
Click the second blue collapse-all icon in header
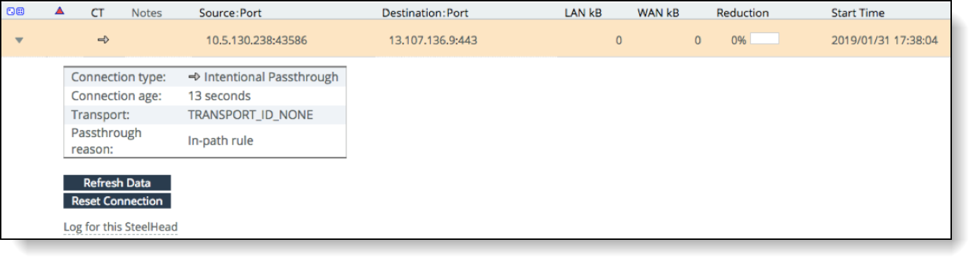20,12
